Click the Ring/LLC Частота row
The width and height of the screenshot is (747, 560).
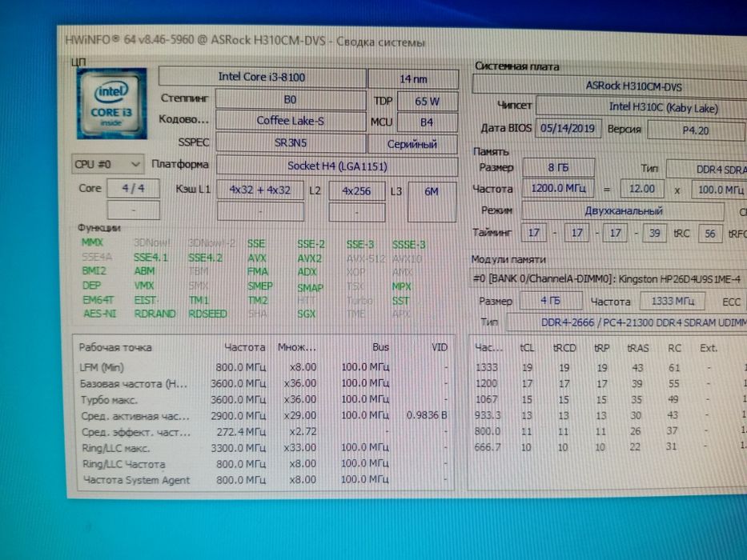pyautogui.click(x=263, y=463)
